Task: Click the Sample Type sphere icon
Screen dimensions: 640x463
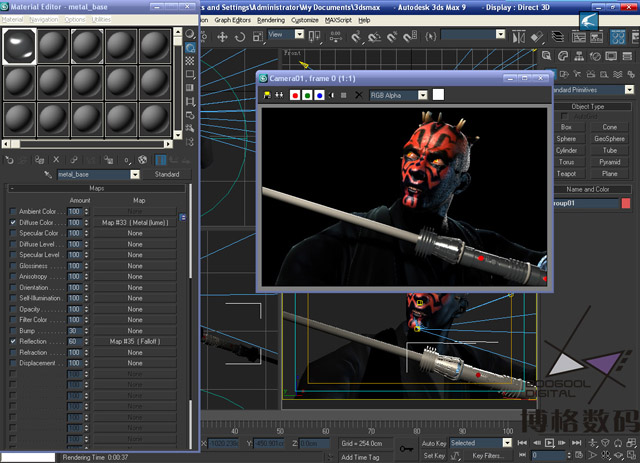Action: point(190,33)
